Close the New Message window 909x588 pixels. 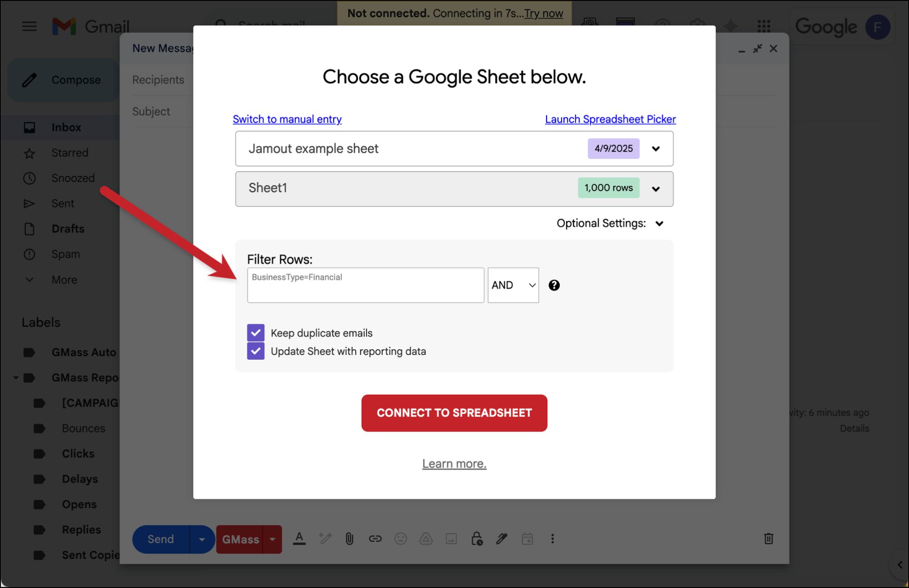tap(773, 49)
